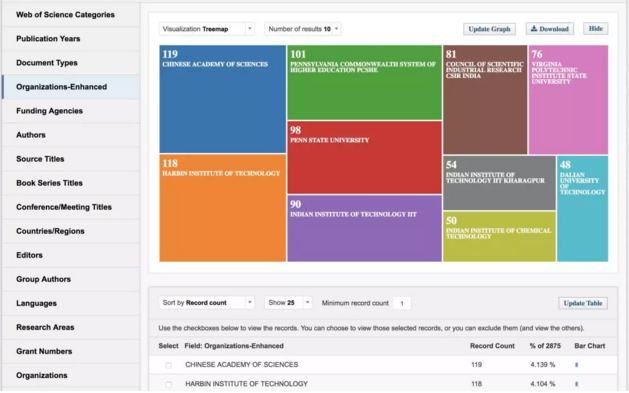
Task: Select the orange Harbin Institute treemap tile
Action: tap(223, 208)
